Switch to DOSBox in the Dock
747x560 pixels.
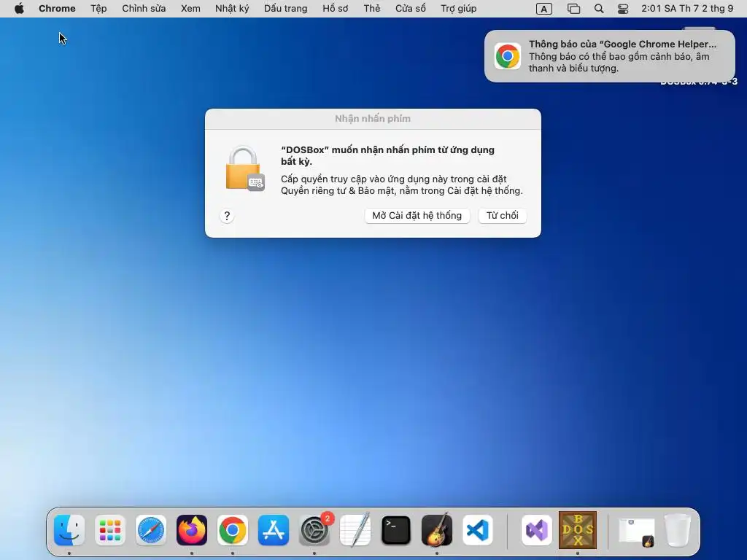(578, 530)
